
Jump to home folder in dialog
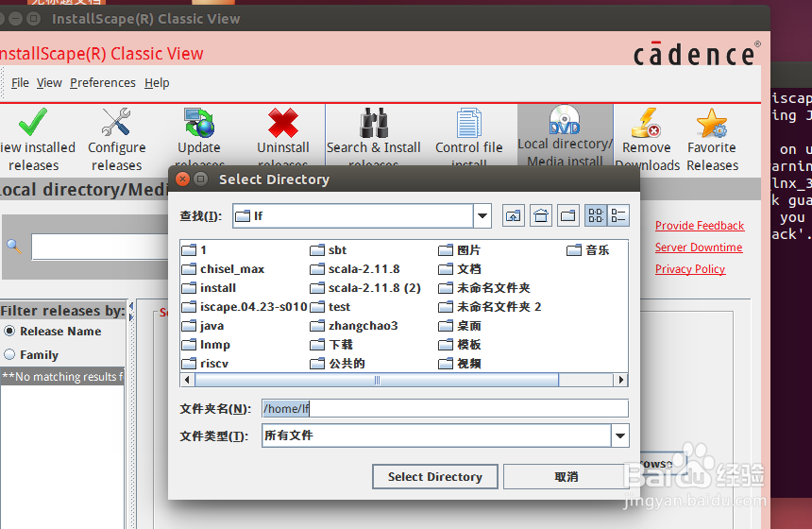coord(541,215)
